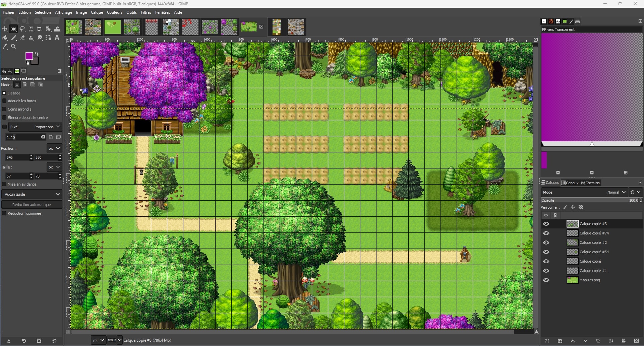This screenshot has height=346, width=644.
Task: Select the Clone stamp tool
Action: tap(31, 38)
